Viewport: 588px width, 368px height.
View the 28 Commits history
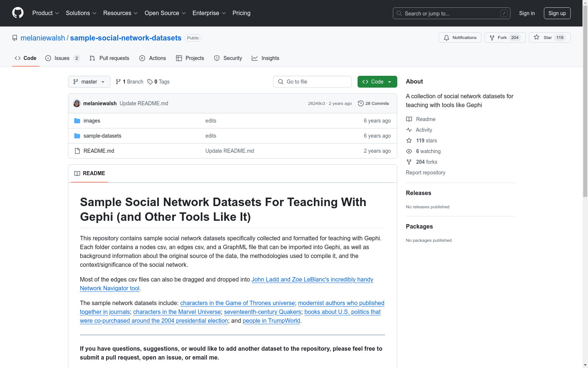(x=373, y=103)
